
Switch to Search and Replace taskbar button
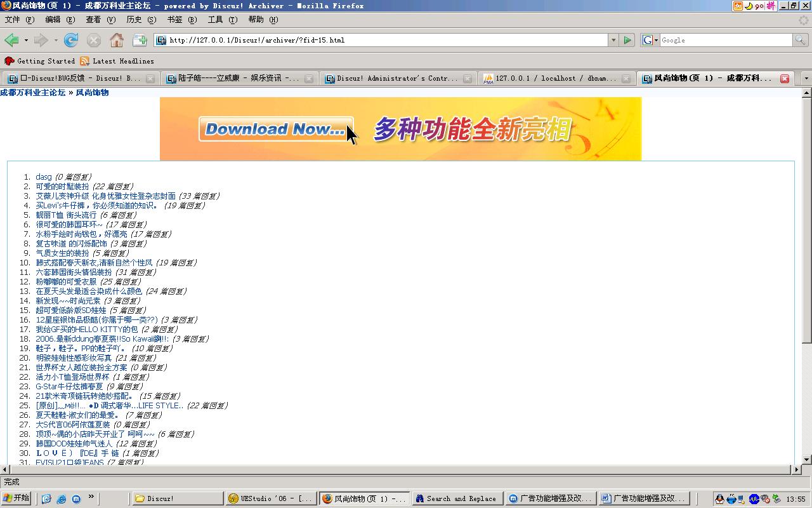pyautogui.click(x=458, y=498)
